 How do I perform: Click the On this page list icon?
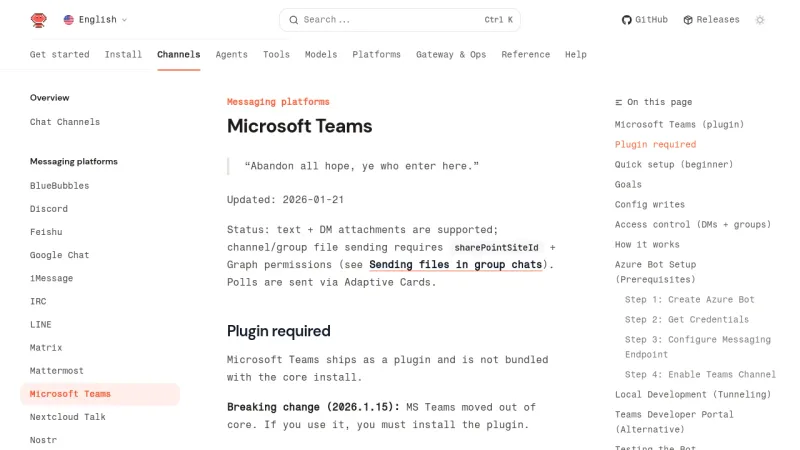point(618,103)
